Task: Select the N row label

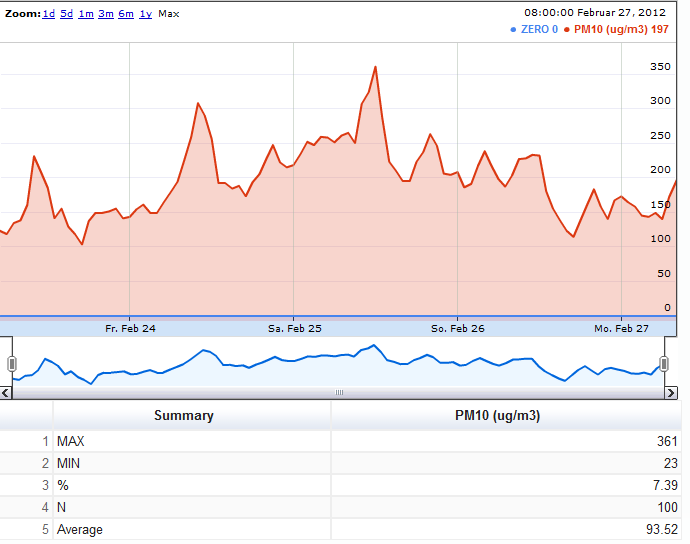Action: [x=62, y=507]
